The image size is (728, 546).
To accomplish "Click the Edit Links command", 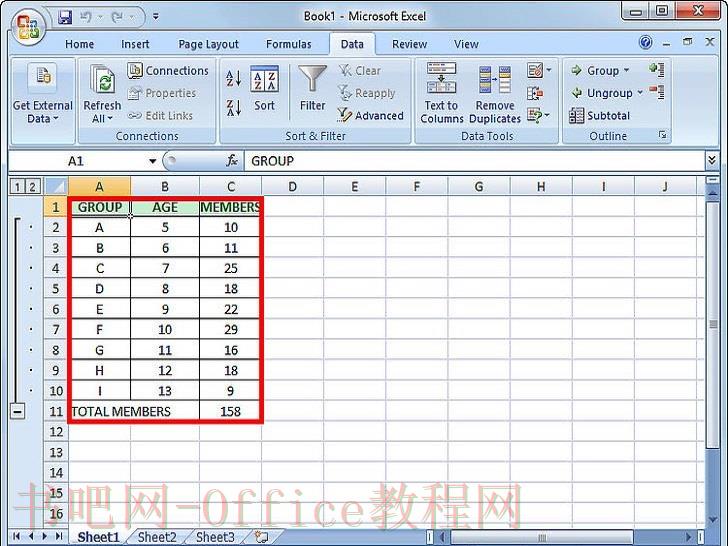I will 160,116.
